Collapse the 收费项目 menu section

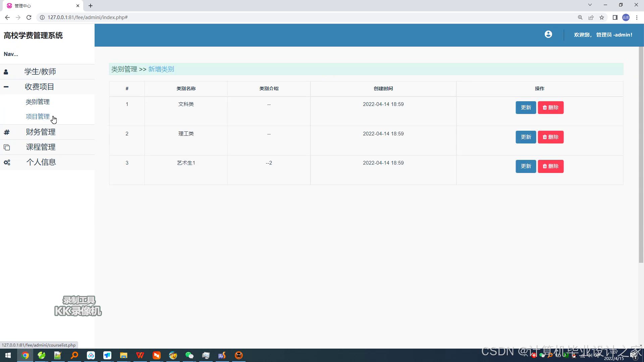(x=39, y=87)
